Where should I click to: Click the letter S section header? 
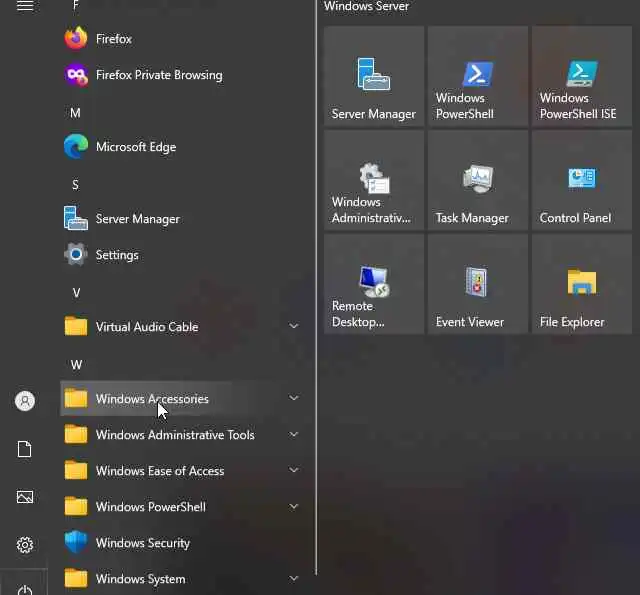point(76,185)
